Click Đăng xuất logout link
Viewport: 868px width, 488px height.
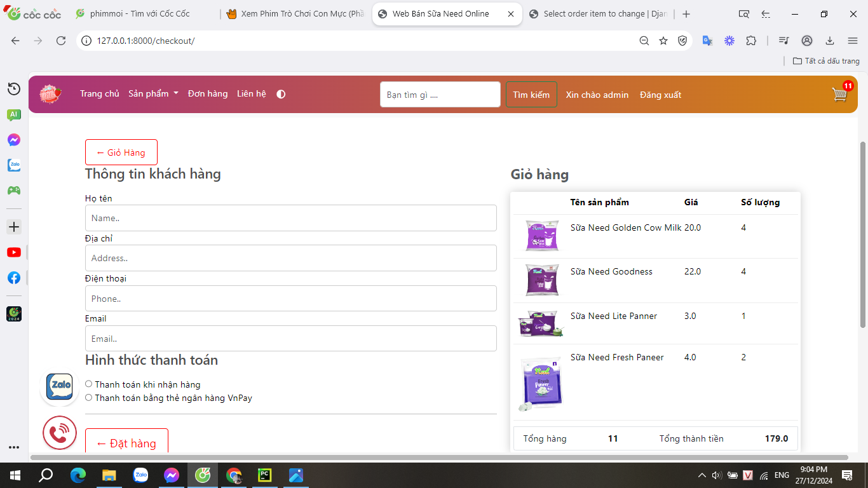(660, 95)
